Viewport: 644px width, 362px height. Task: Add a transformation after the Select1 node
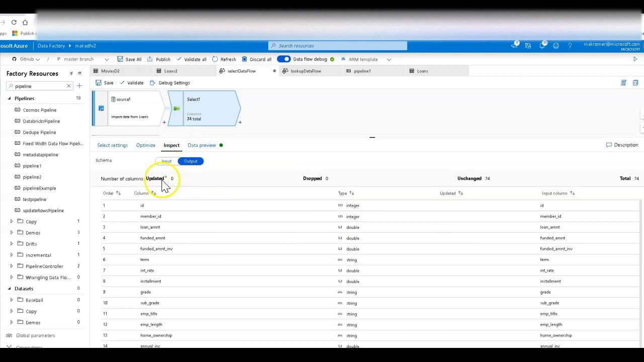(x=240, y=122)
